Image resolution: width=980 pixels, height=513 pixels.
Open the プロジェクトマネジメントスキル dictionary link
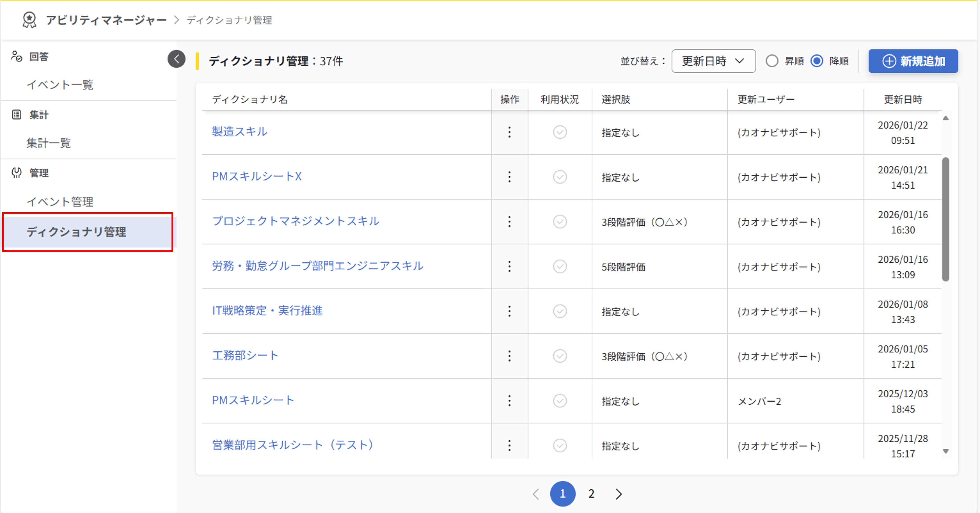pos(296,221)
